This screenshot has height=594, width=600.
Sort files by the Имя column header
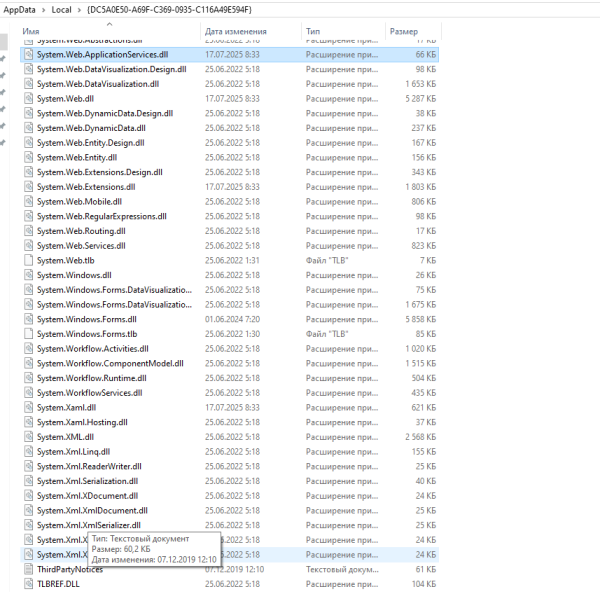point(31,31)
